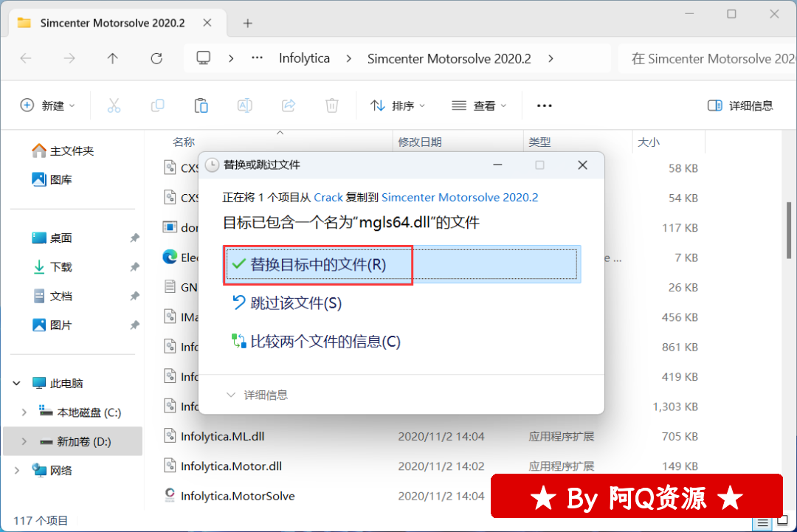
Task: Click the This PC monitor icon in address bar
Action: tap(204, 58)
